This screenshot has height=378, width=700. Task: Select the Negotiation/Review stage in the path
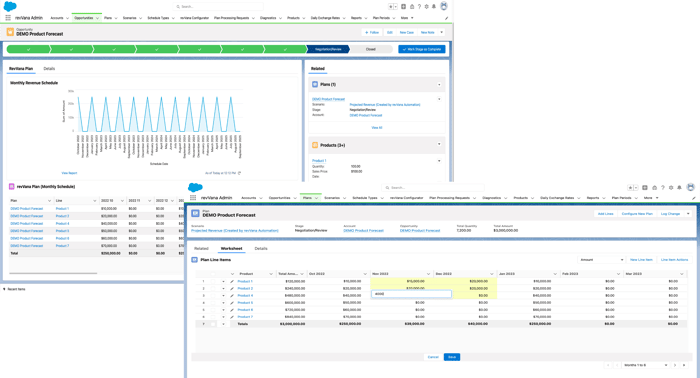point(328,49)
